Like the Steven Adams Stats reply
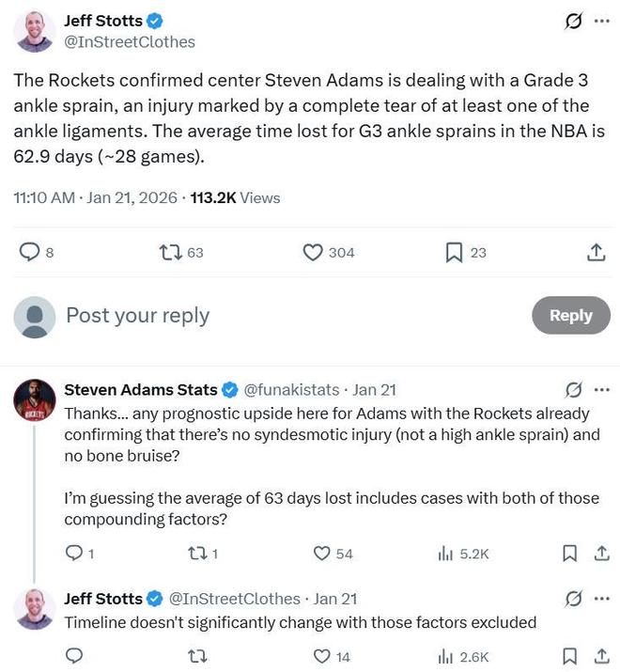Screen dimensions: 620x672 point(322,554)
